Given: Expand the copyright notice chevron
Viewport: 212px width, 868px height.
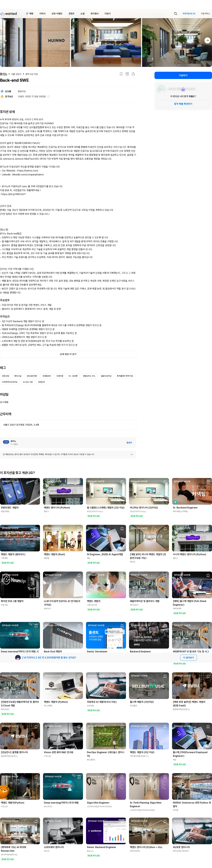Looking at the screenshot, I should [131, 454].
